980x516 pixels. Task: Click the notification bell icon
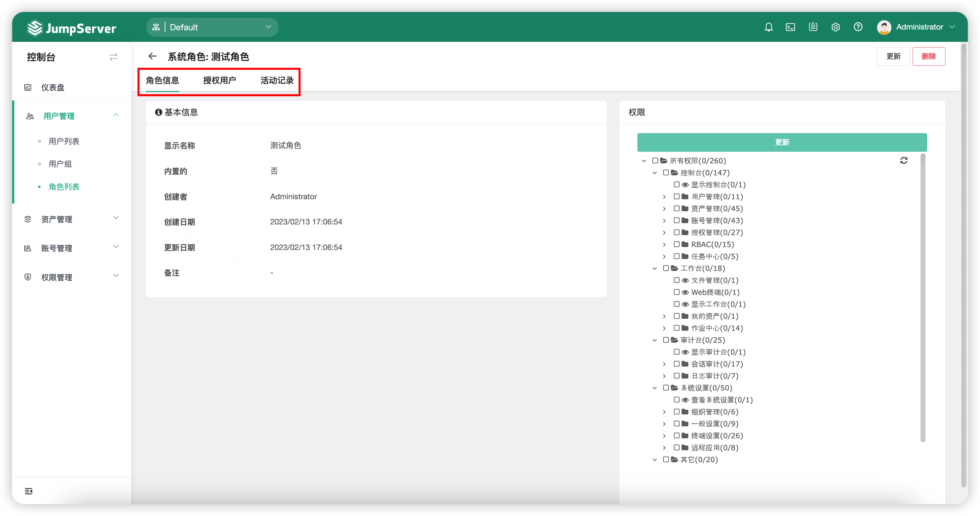tap(769, 27)
